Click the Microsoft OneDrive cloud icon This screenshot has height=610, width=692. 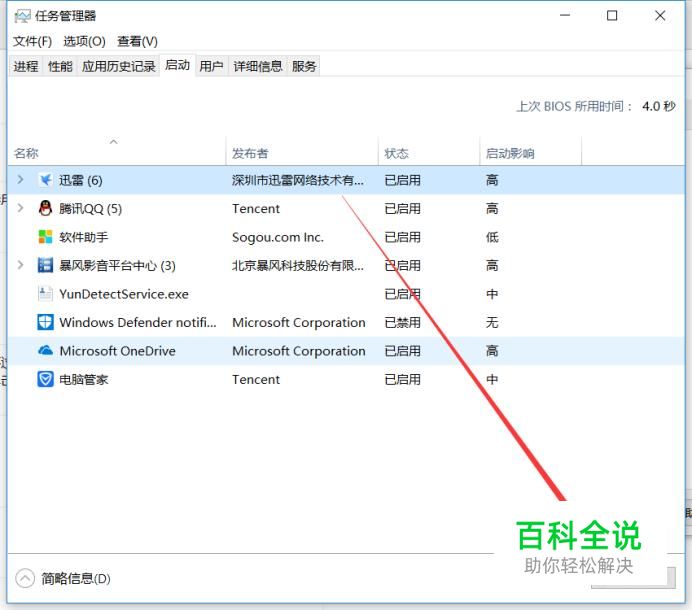(x=45, y=350)
